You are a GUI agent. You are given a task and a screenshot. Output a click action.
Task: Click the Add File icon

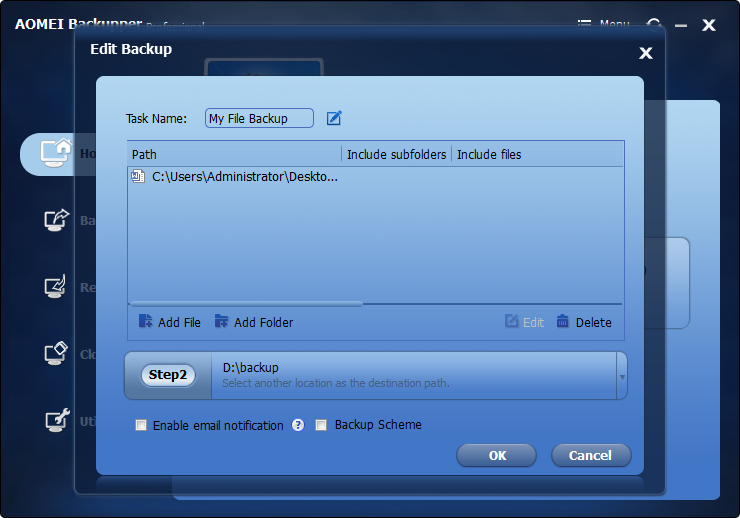pyautogui.click(x=146, y=322)
